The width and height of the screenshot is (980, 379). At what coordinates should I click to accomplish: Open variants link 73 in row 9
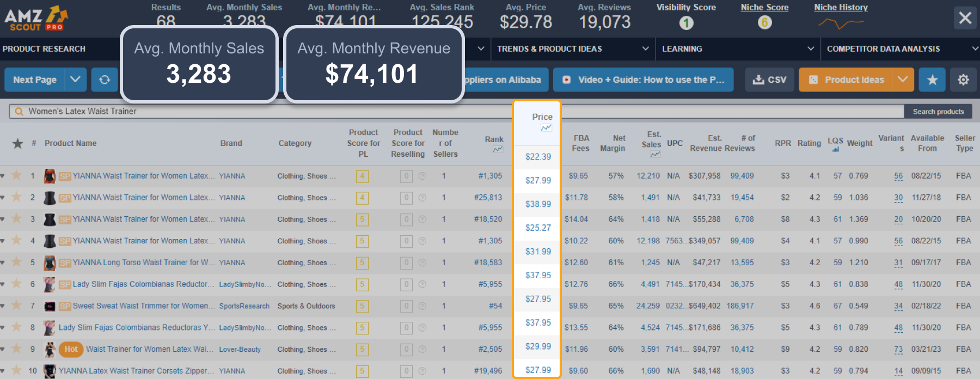point(898,349)
